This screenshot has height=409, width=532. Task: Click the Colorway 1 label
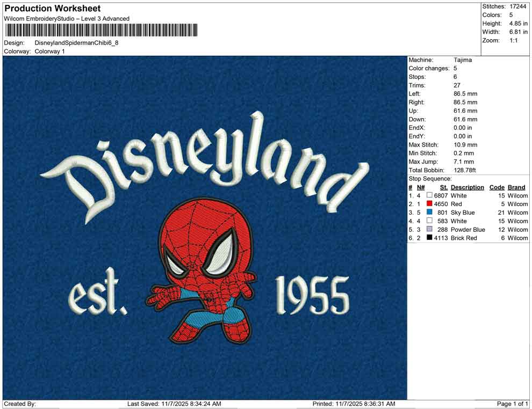49,52
